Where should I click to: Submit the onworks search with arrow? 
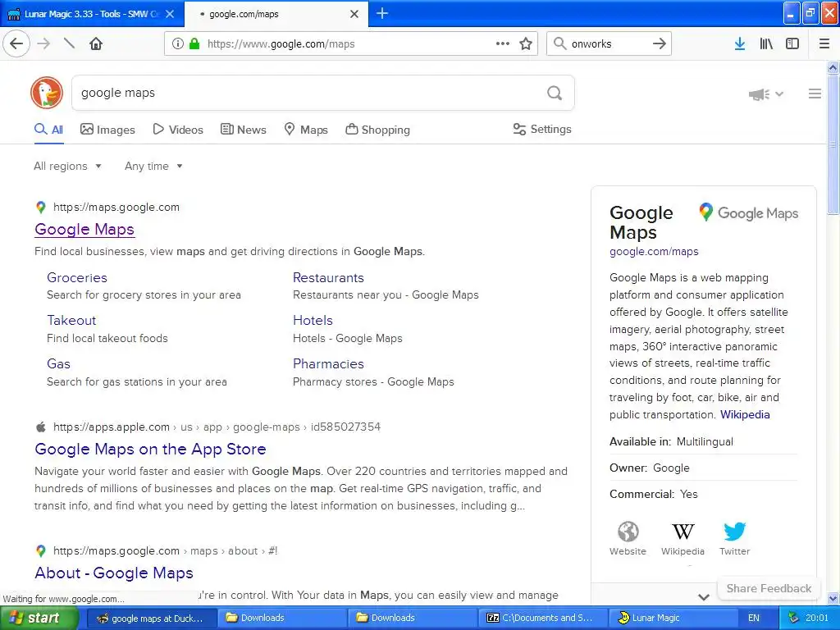tap(660, 44)
